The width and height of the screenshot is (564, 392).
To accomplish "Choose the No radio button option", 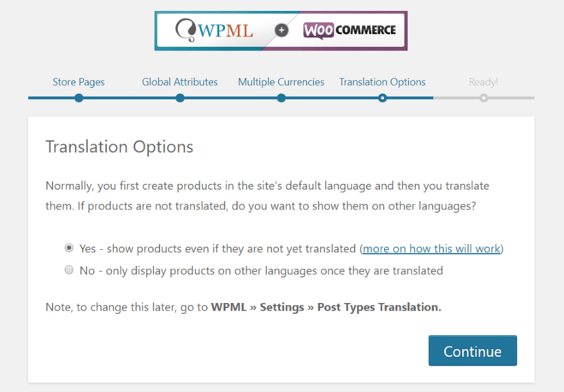I will (69, 270).
